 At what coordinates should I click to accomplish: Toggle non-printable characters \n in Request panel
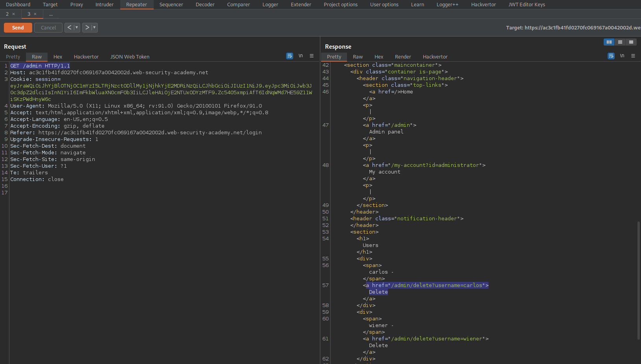301,56
